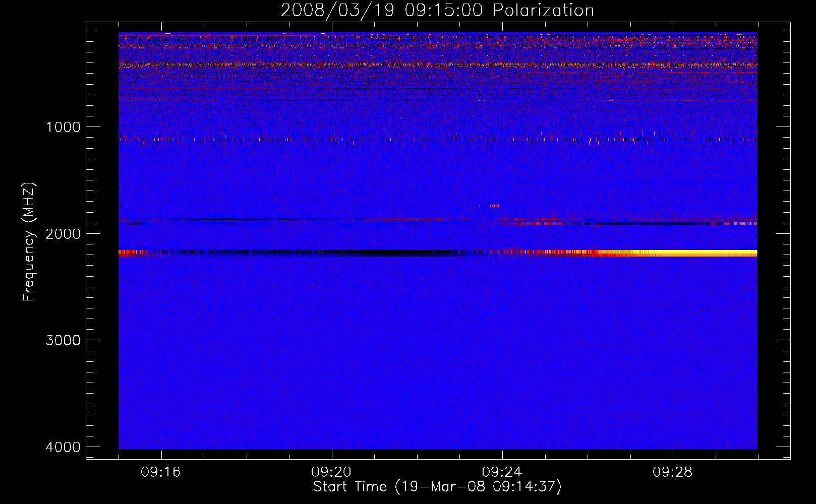Click the 3000 frequency tick label
Screen dimensions: 816x504
pyautogui.click(x=63, y=340)
